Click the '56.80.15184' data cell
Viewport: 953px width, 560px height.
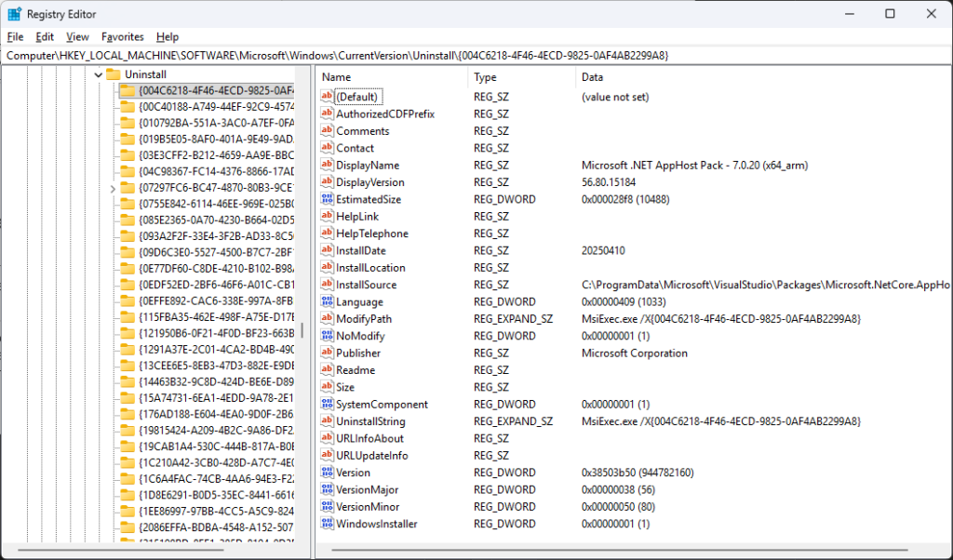point(609,182)
